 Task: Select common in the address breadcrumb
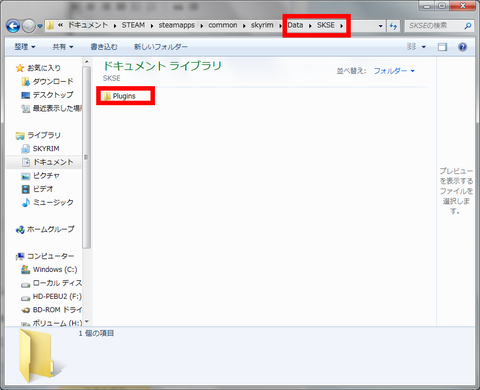click(x=223, y=25)
